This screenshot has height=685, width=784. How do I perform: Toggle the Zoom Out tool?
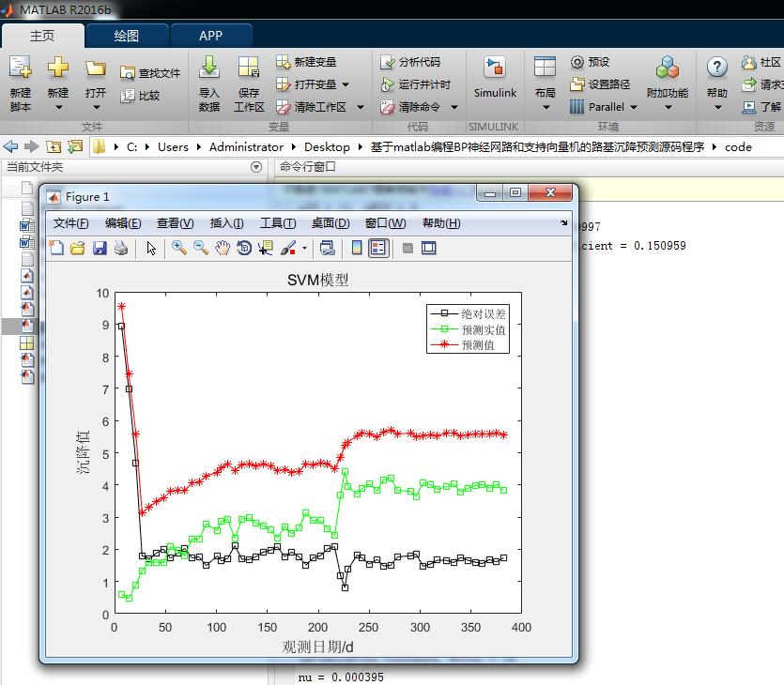tap(201, 248)
